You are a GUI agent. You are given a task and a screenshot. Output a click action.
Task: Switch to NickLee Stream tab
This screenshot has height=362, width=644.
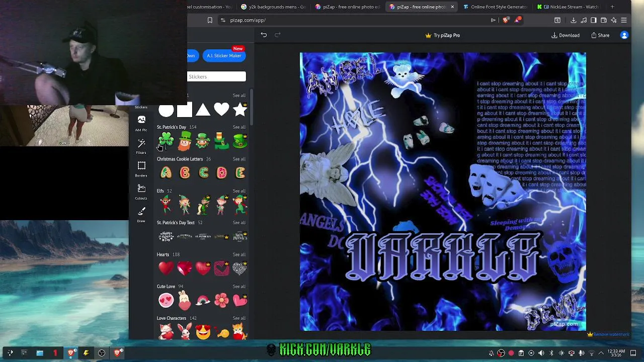pyautogui.click(x=569, y=7)
